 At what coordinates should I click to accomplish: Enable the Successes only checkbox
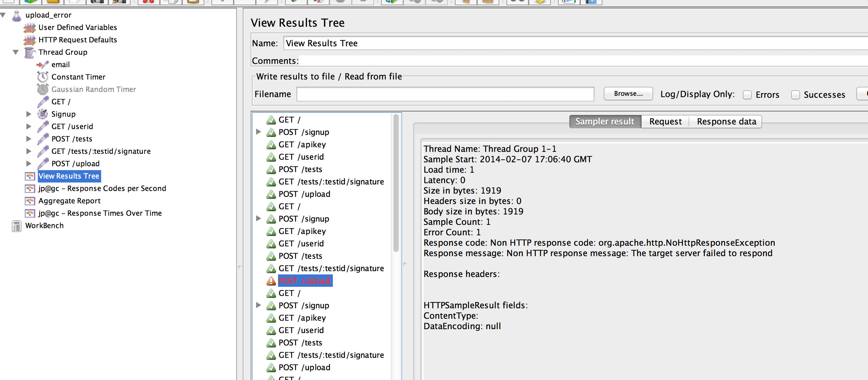click(795, 95)
